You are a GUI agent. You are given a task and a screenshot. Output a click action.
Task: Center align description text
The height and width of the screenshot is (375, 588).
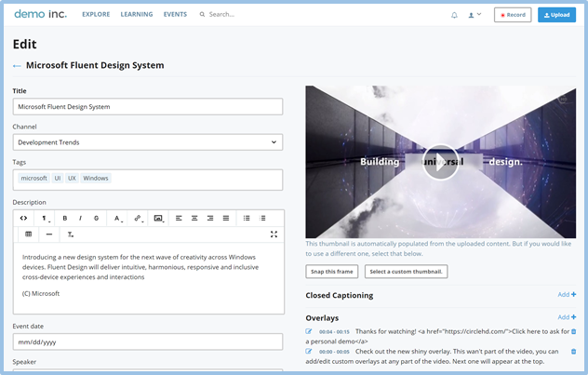(x=194, y=218)
